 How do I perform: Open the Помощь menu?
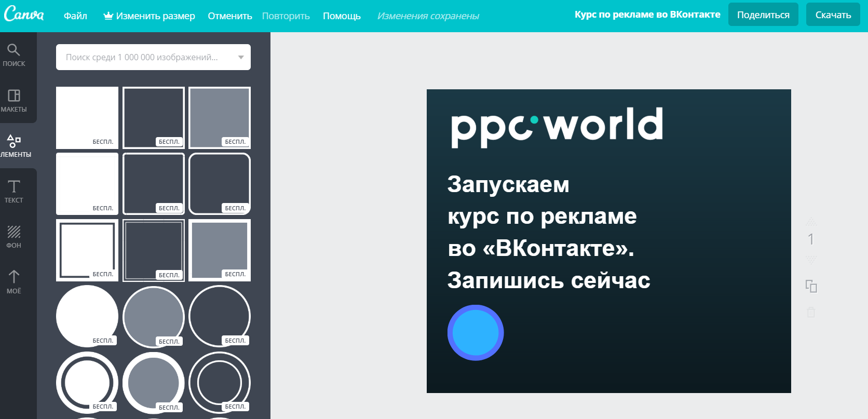(342, 16)
